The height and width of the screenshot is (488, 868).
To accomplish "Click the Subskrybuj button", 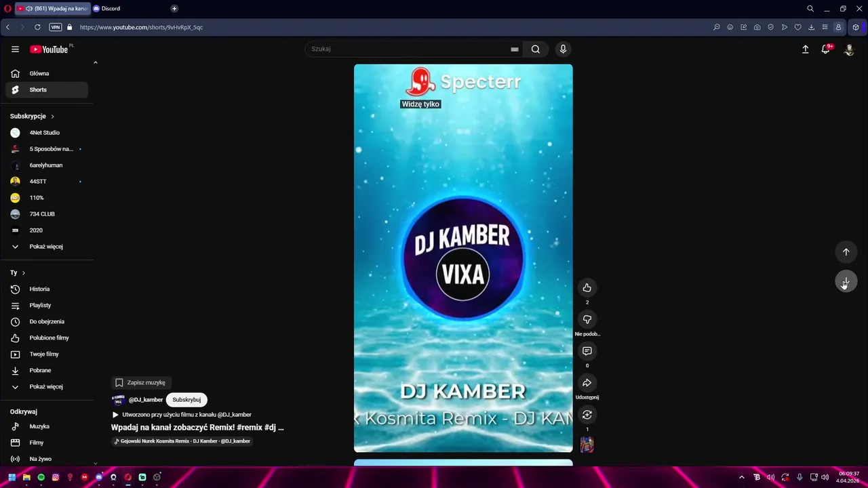I will 186,400.
